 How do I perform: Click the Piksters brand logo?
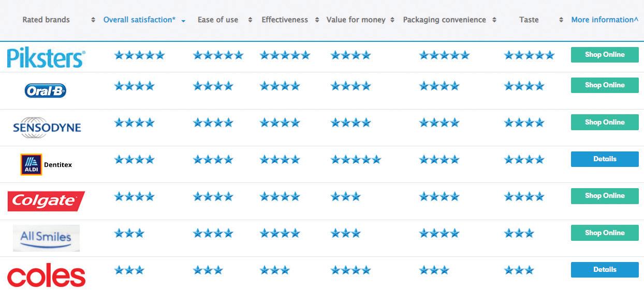pyautogui.click(x=46, y=57)
